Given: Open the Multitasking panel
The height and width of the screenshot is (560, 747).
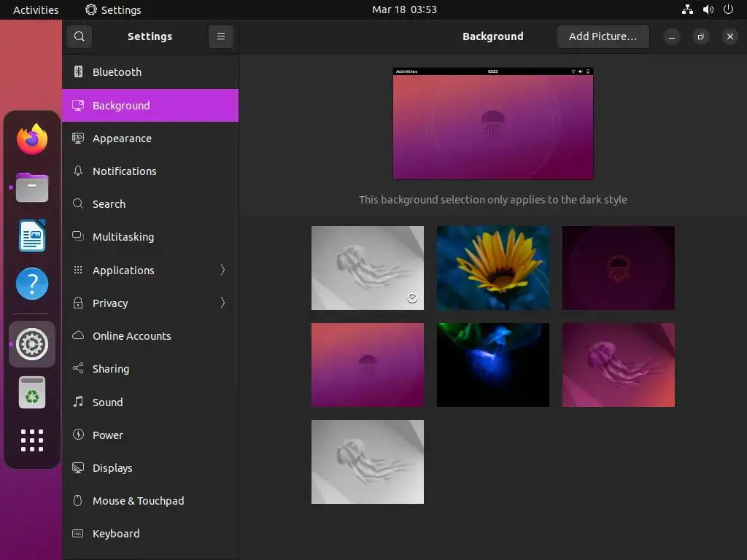Looking at the screenshot, I should pyautogui.click(x=150, y=237).
